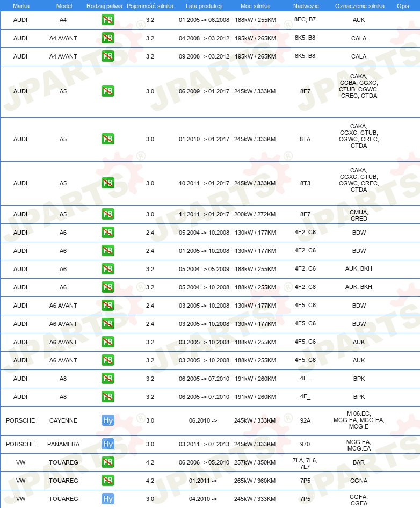The width and height of the screenshot is (420, 508).
Task: Click the Nadwozie column header
Action: 306,6
